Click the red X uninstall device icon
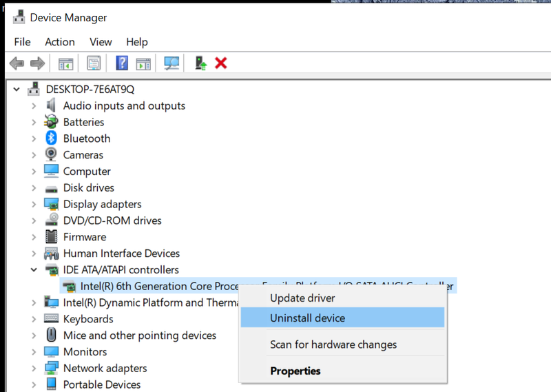The width and height of the screenshot is (551, 392). tap(221, 63)
